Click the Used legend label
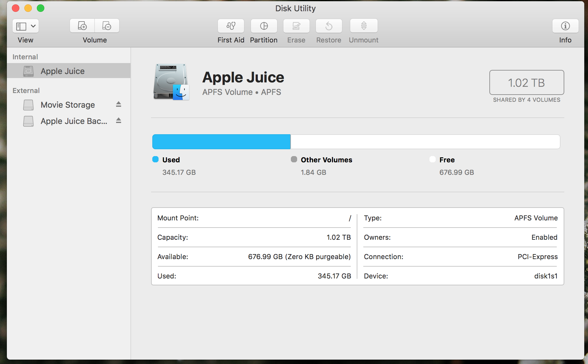Screen dimensions: 588x364 171,160
